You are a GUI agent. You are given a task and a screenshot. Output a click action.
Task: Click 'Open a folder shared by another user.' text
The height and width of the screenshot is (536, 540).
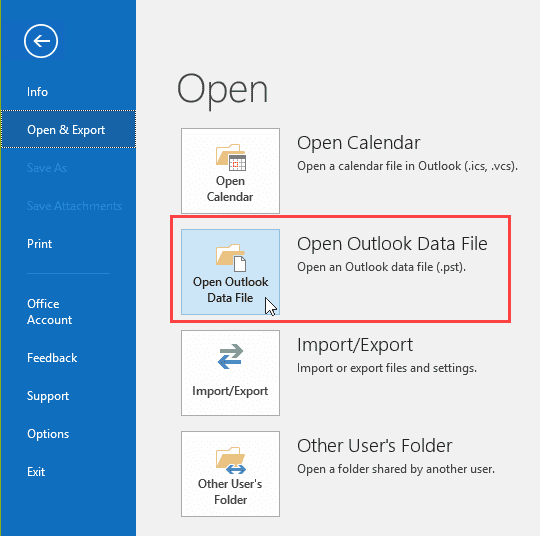(396, 469)
